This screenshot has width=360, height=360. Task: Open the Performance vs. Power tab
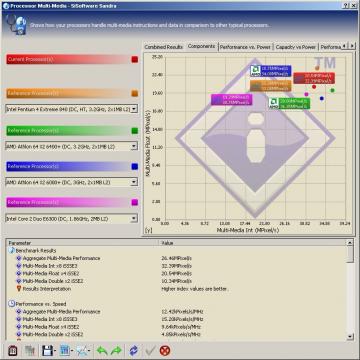click(x=245, y=47)
